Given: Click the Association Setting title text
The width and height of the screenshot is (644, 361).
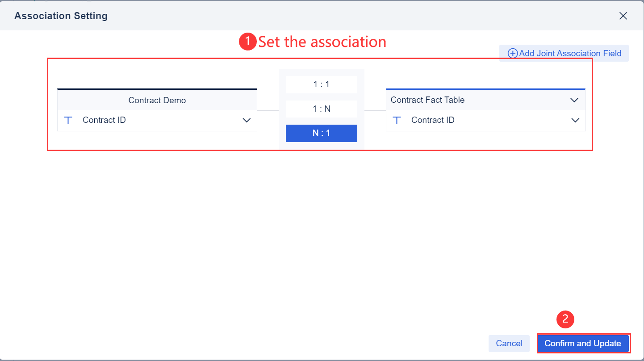Looking at the screenshot, I should pos(60,16).
